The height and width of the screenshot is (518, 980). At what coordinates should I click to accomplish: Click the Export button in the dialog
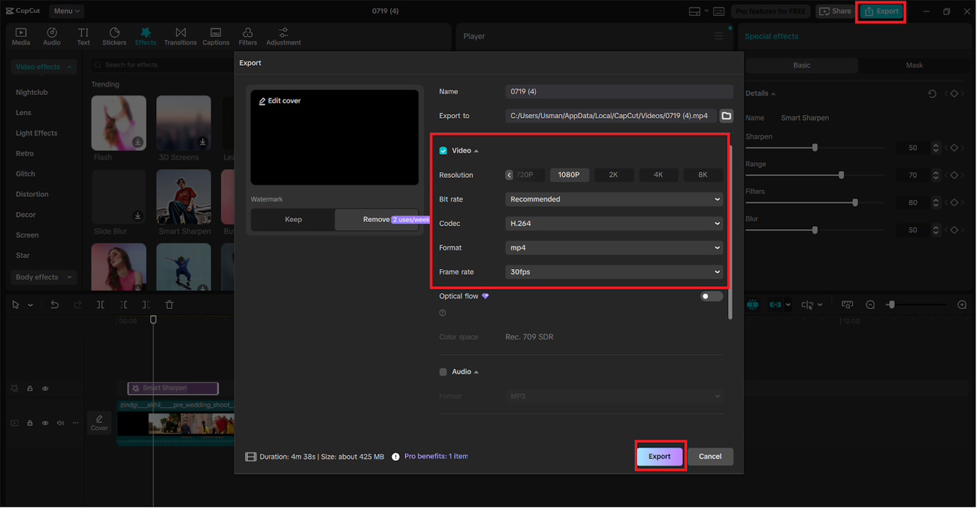pyautogui.click(x=659, y=457)
